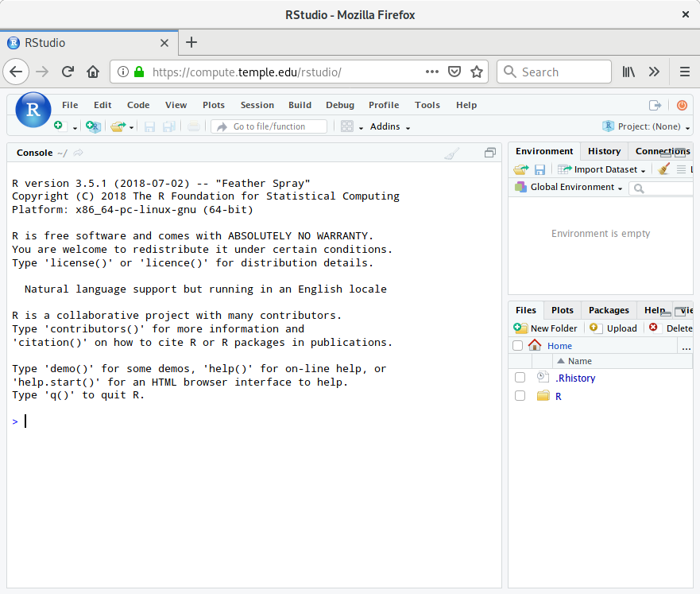Open the Help menu in menu bar

pos(466,105)
